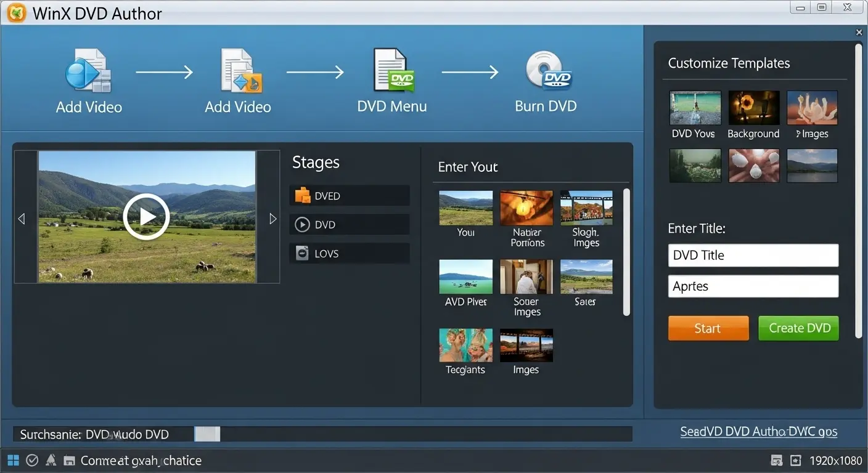Click the progress bar handle
868x473 pixels.
[x=207, y=434]
